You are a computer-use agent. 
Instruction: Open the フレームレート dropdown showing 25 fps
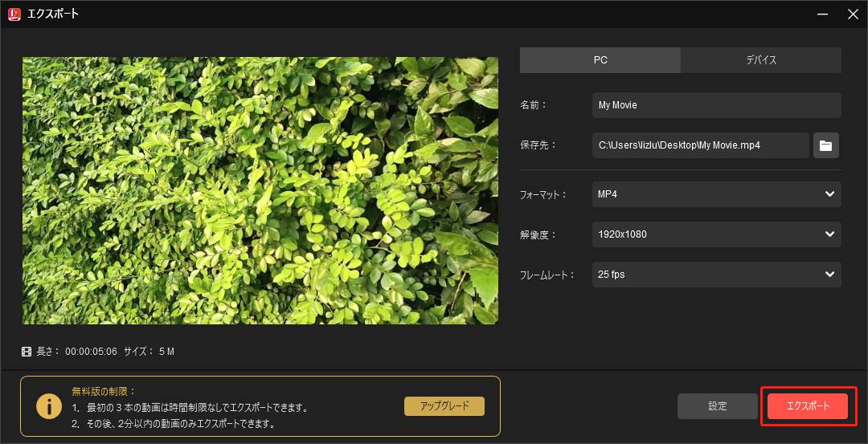(716, 275)
